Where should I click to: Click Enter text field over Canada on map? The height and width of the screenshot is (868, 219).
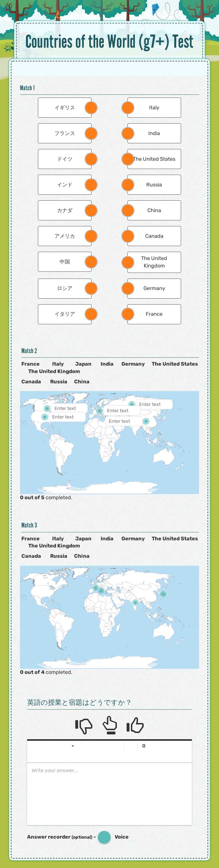(x=69, y=408)
